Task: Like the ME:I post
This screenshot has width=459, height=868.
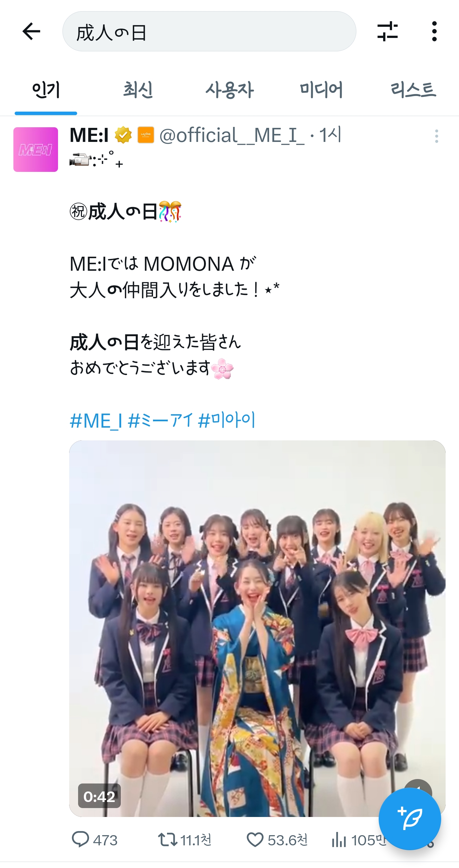Action: (277, 840)
